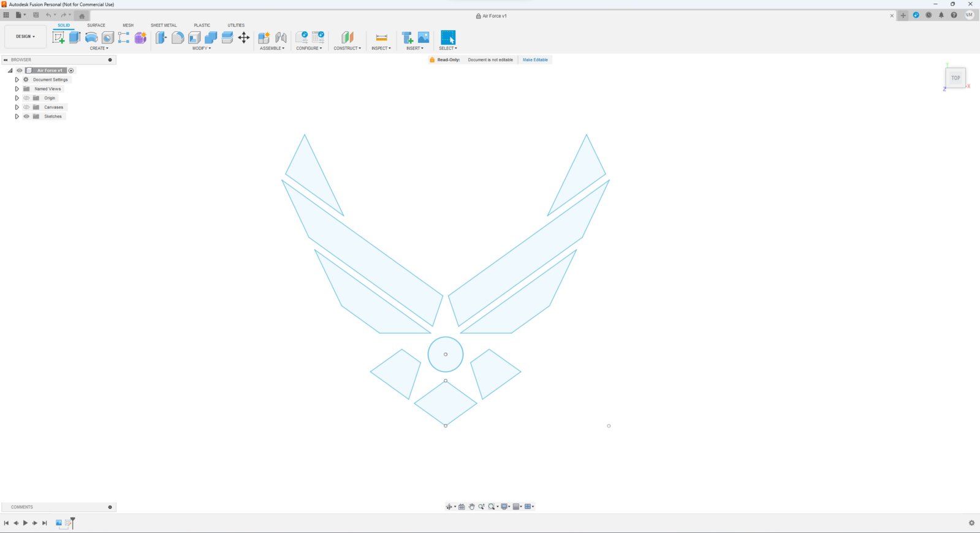
Task: Click the Look At icon
Action: [462, 507]
